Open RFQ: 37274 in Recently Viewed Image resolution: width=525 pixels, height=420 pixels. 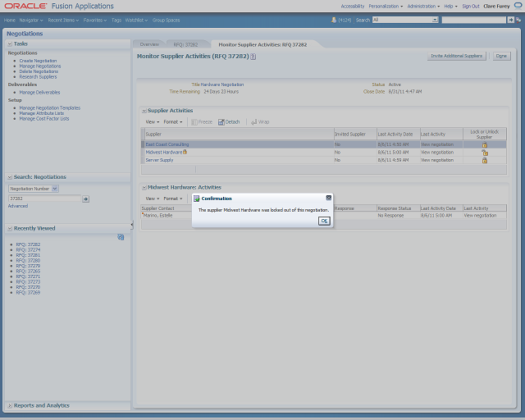(28, 250)
